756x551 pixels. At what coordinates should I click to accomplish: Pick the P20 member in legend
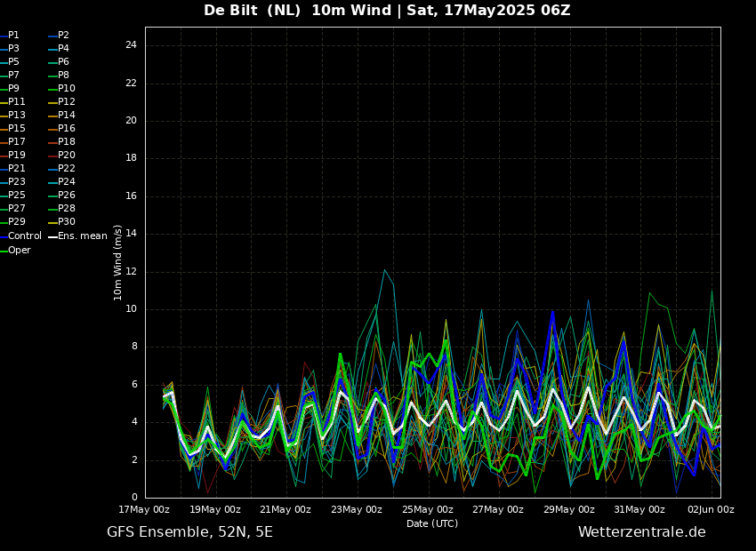(x=66, y=156)
